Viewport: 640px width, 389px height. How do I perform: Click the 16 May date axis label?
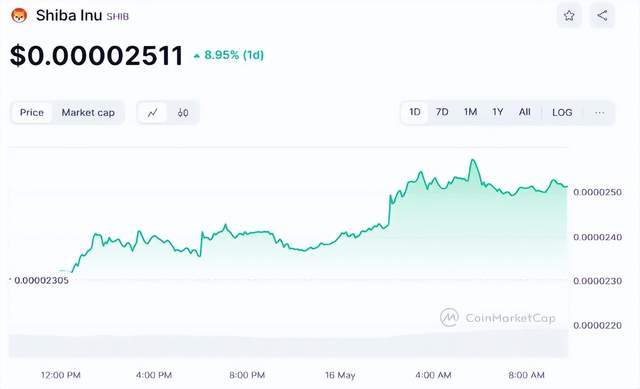340,375
